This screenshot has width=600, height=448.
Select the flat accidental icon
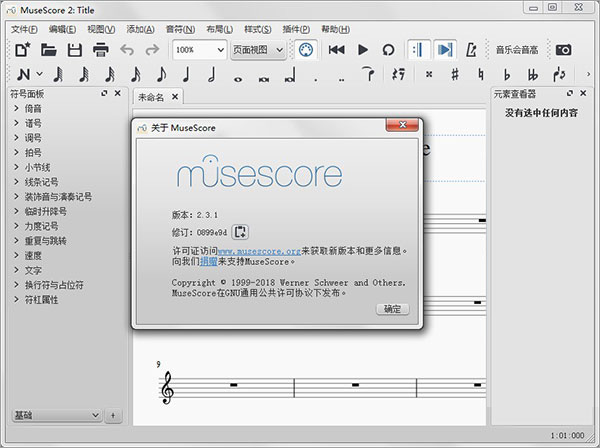tap(507, 73)
